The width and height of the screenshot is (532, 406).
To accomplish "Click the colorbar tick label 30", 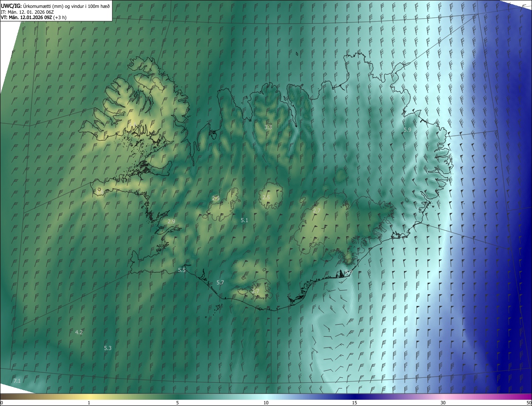I will (x=443, y=403).
